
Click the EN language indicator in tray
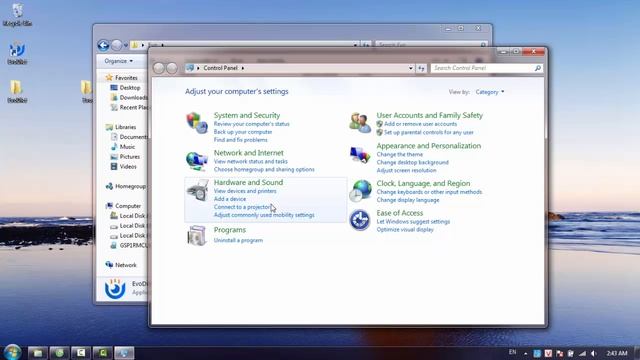click(x=513, y=352)
